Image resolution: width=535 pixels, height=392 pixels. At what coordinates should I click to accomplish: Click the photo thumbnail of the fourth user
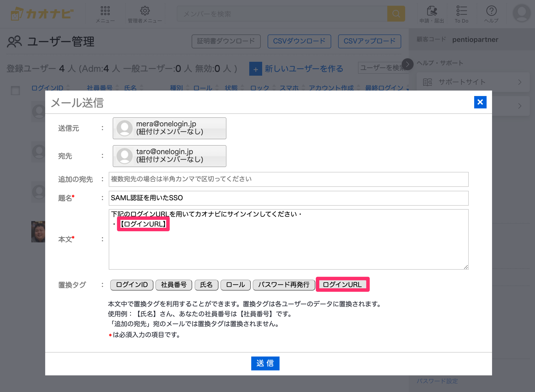tap(38, 232)
